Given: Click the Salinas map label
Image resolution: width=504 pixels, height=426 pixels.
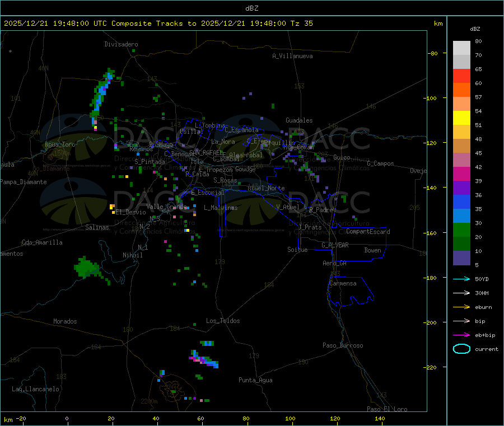Looking at the screenshot, I should 97,227.
